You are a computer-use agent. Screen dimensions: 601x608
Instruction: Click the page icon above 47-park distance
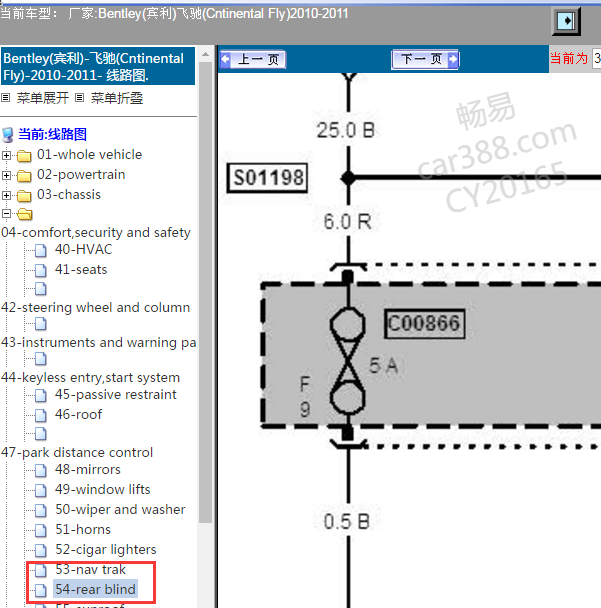(x=41, y=434)
